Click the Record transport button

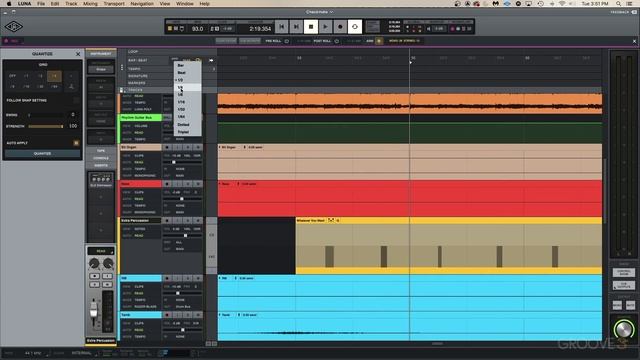click(x=340, y=27)
